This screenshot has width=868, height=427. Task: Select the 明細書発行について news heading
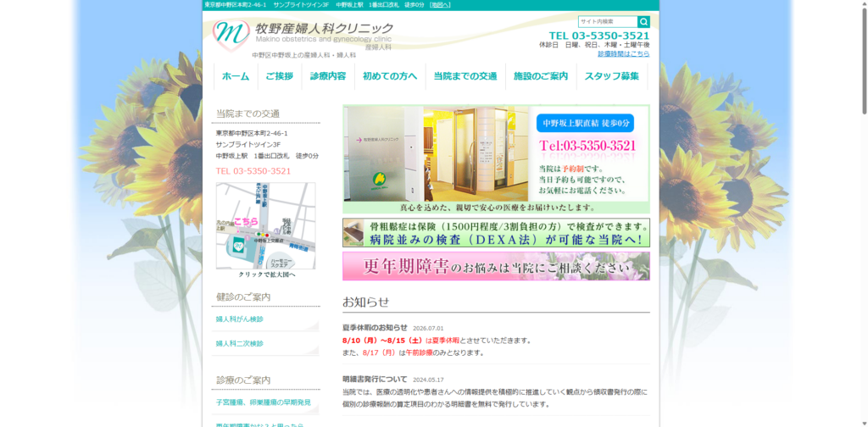(x=375, y=379)
